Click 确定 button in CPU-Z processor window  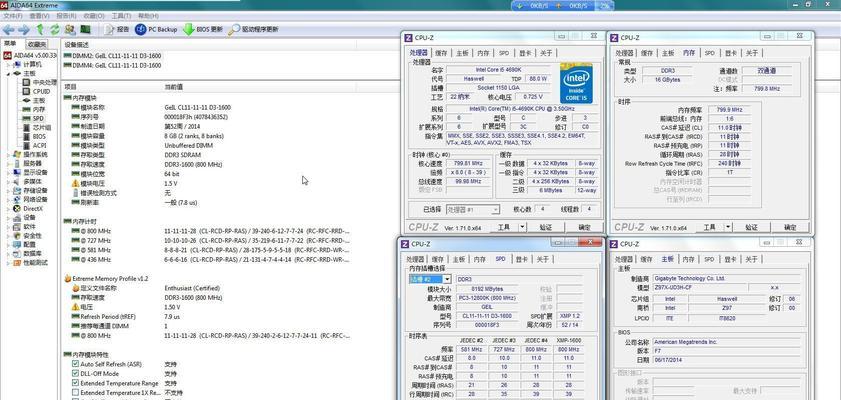[584, 227]
